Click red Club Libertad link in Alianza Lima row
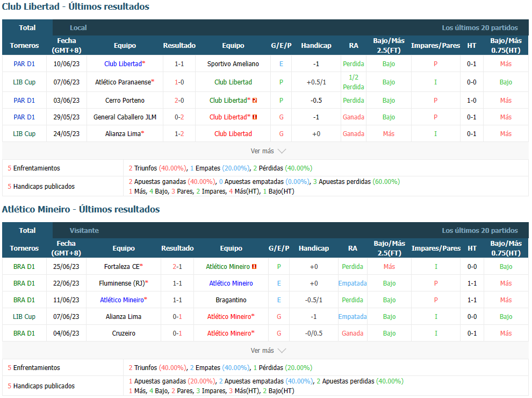532x398 pixels. [x=233, y=134]
